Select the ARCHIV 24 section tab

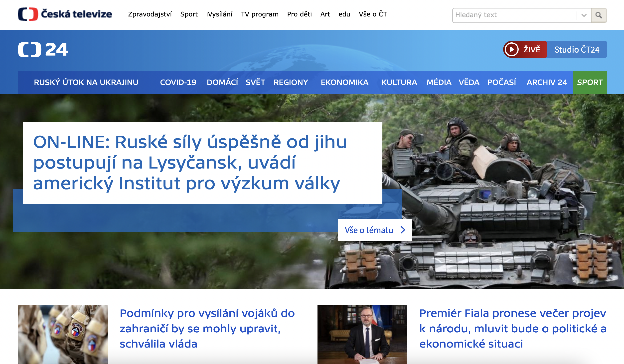(547, 82)
